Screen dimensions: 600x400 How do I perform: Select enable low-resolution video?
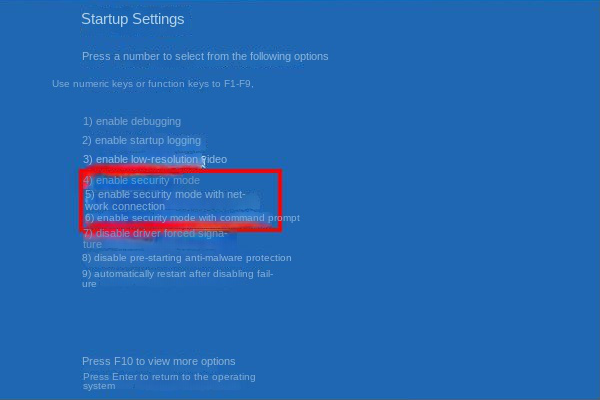155,159
